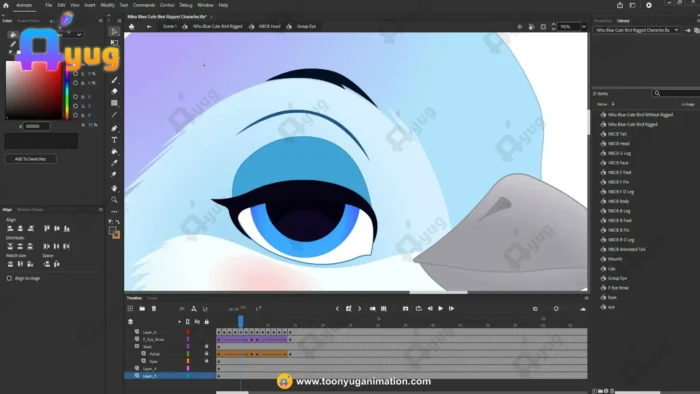Go to NBCB Head in breadcrumb
Image resolution: width=700 pixels, height=394 pixels.
point(269,27)
